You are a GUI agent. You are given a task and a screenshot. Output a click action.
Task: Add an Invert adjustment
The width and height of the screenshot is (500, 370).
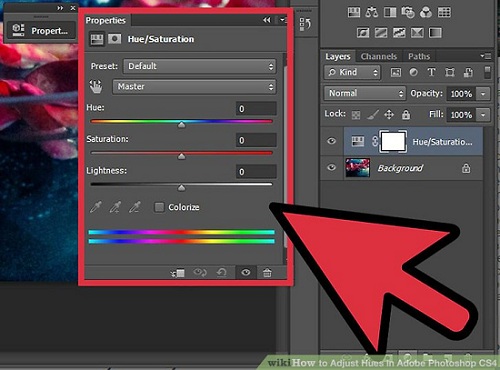363,33
